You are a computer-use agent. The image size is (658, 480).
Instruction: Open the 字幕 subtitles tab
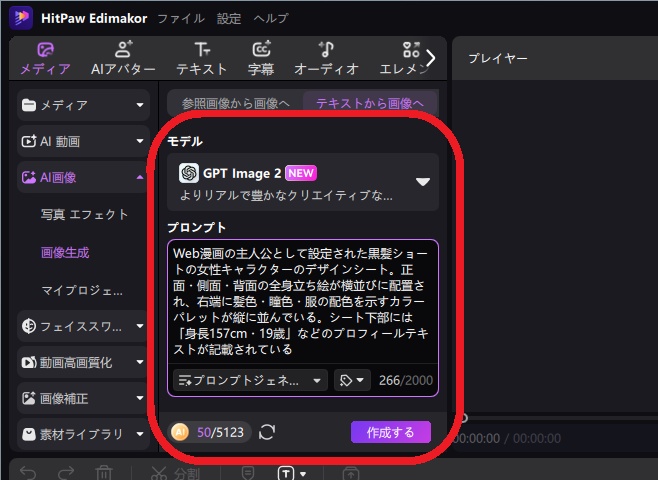[x=261, y=58]
